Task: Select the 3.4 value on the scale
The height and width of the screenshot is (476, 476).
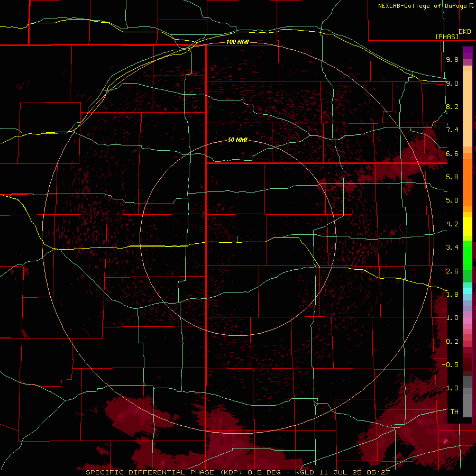Action: [x=452, y=248]
